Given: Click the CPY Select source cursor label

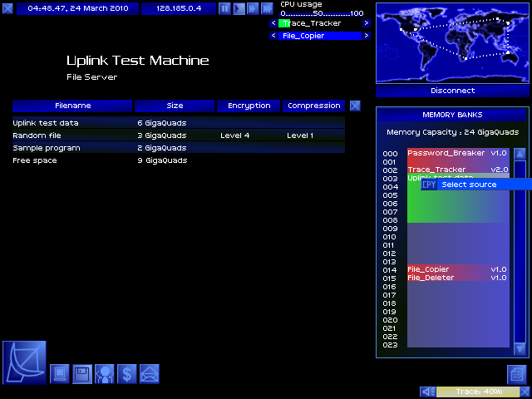Looking at the screenshot, I should 476,185.
